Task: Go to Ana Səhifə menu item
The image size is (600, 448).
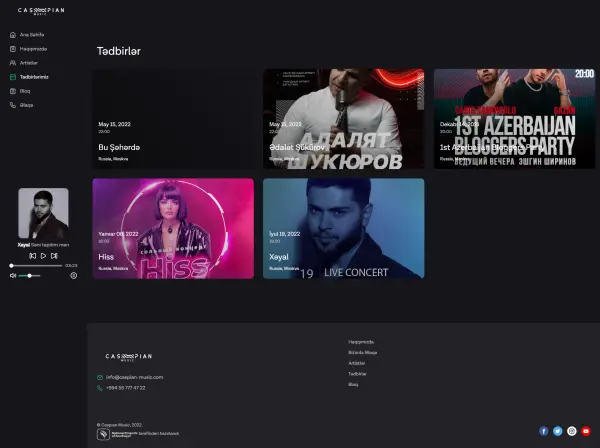Action: (x=32, y=35)
